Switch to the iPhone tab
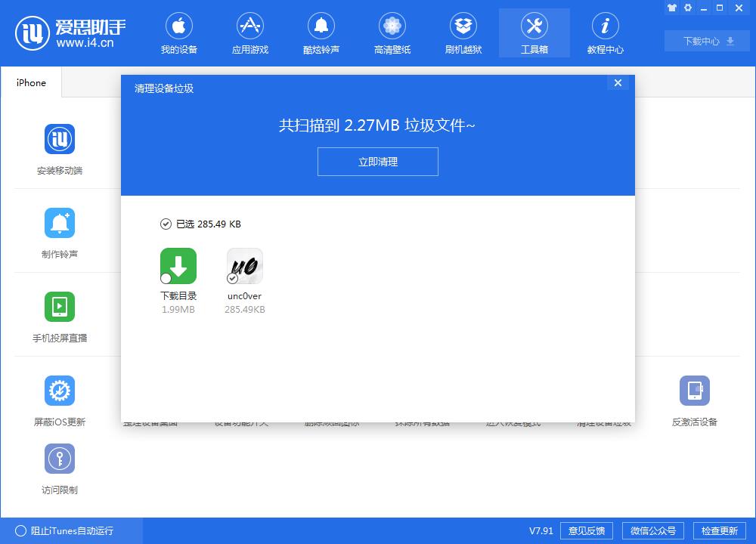Screen dimensions: 756x544 30,83
